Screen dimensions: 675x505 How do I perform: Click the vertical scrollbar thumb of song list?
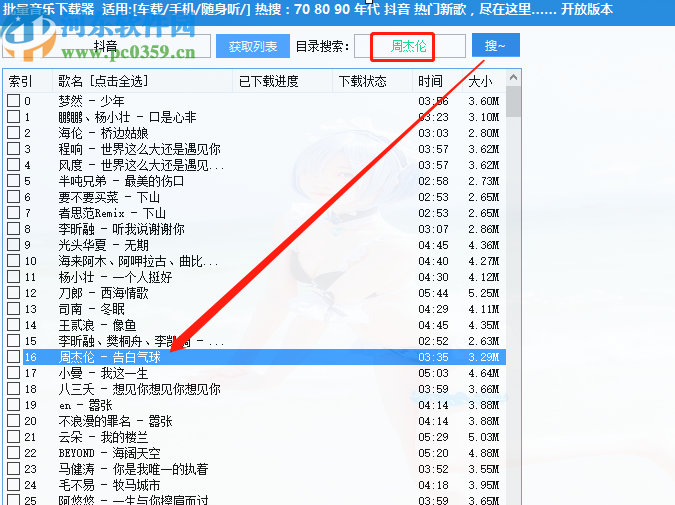(x=513, y=102)
